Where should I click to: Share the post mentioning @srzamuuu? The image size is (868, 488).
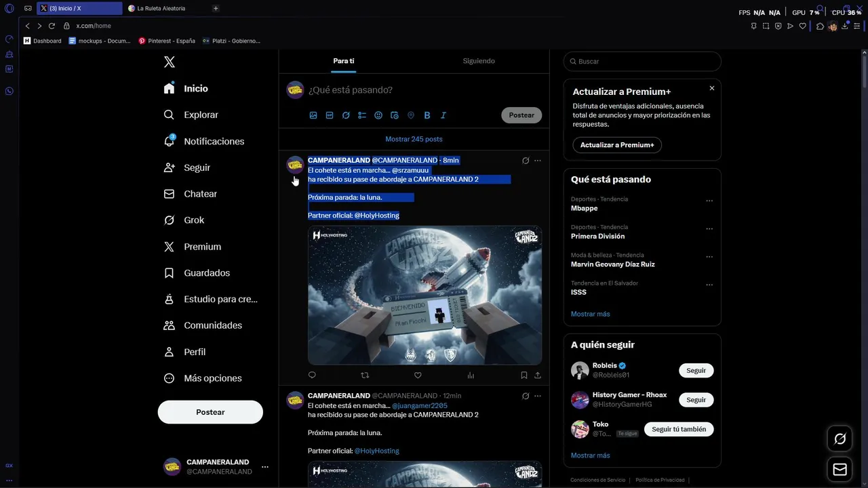point(538,375)
